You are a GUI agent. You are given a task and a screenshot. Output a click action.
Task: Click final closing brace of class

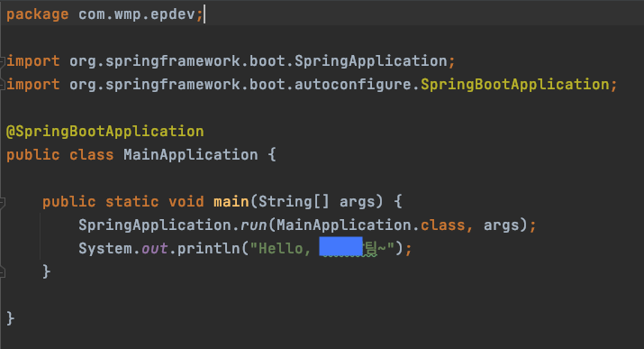(10, 318)
